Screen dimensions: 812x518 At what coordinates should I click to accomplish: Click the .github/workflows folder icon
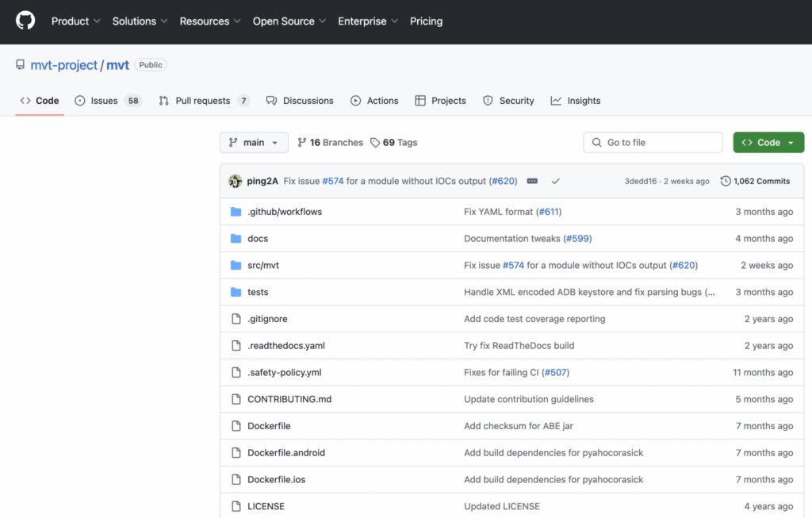coord(236,211)
